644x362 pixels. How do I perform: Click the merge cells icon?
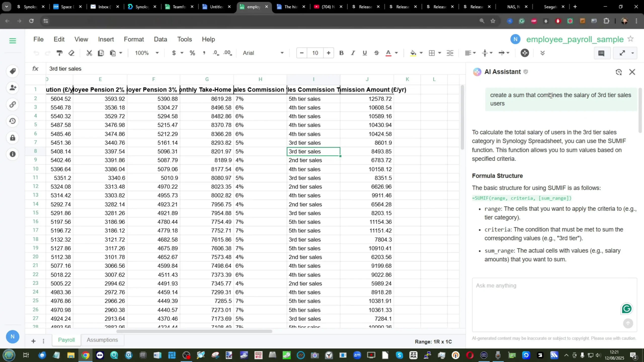pos(450,53)
